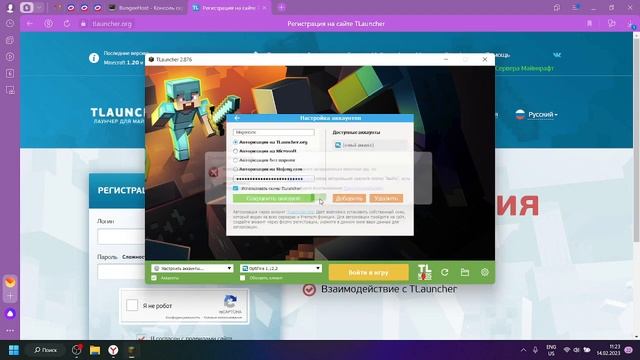Click the orange add account button
Screen dimensions: 640x360
pyautogui.click(x=349, y=198)
